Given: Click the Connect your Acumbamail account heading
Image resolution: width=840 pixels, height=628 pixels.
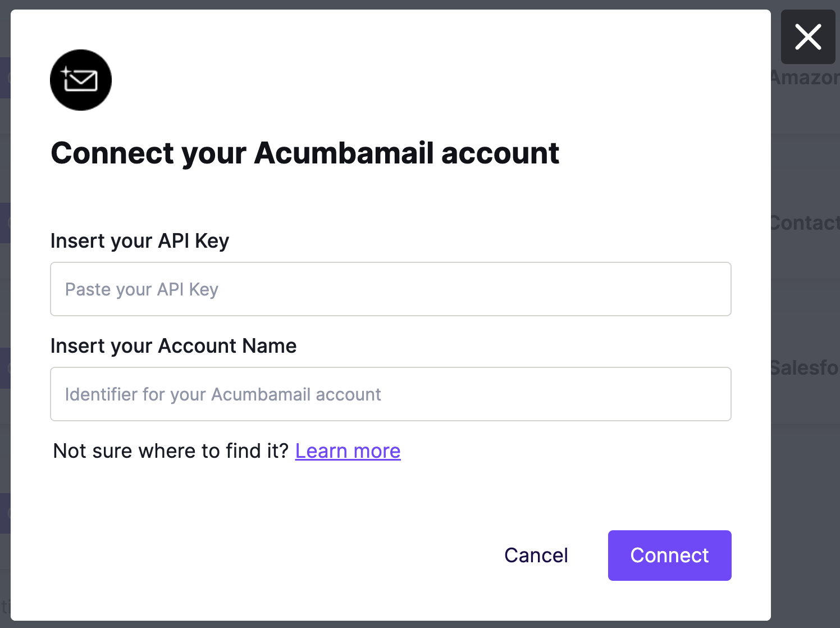Looking at the screenshot, I should tap(305, 153).
